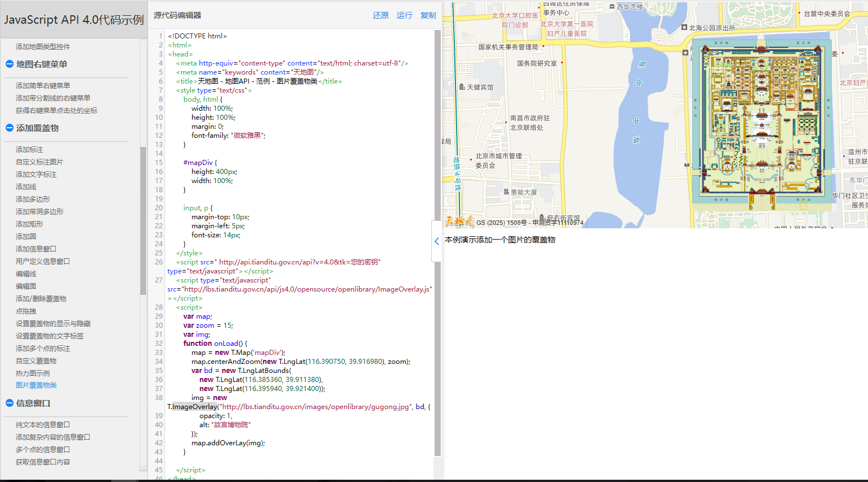Screen dimensions: 868x482
Task: Open 设置覆盖物的显示与隐藏 example
Action: (53, 324)
